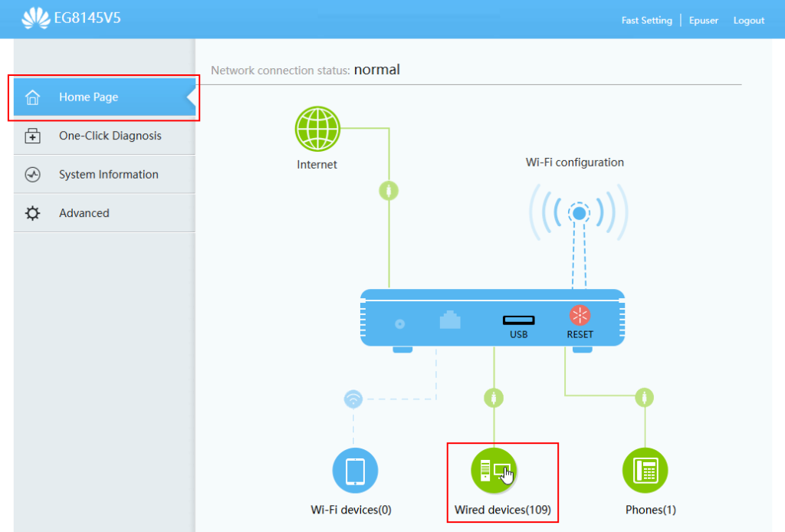Click the Ethernet port icon on the router
Image resolution: width=785 pixels, height=532 pixels.
click(450, 320)
